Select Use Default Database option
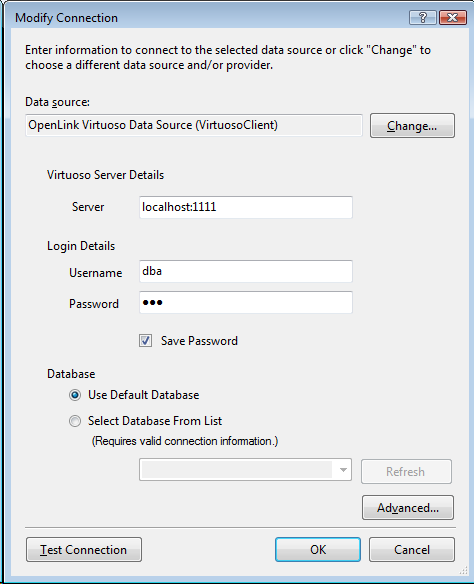Image resolution: width=474 pixels, height=584 pixels. (75, 395)
